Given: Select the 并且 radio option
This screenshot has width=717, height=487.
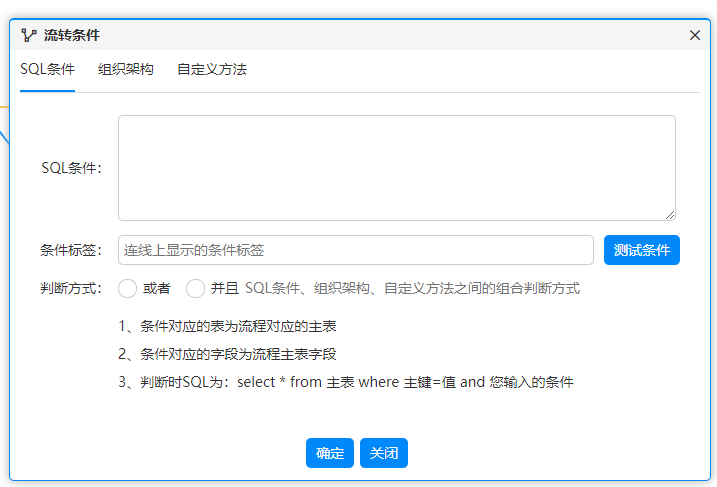Looking at the screenshot, I should pos(195,289).
